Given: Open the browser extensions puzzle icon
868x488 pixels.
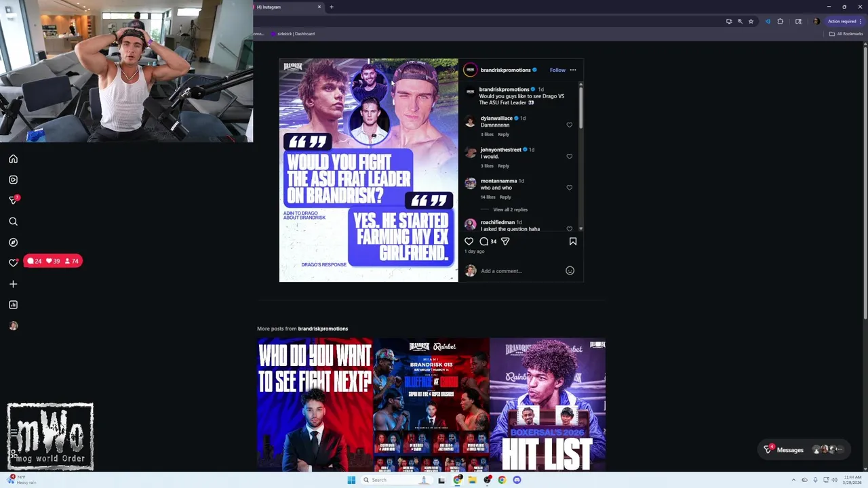Looking at the screenshot, I should point(780,21).
